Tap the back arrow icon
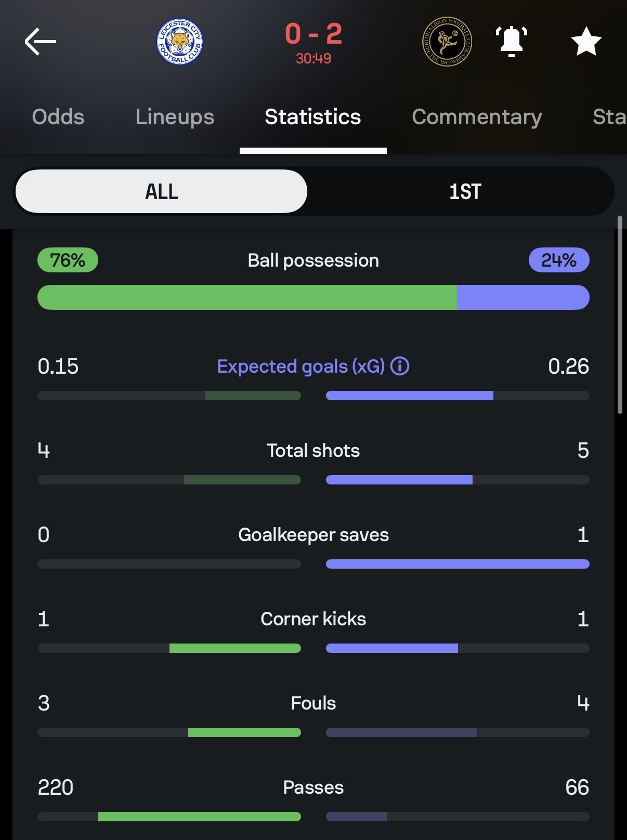This screenshot has height=840, width=627. tap(40, 42)
